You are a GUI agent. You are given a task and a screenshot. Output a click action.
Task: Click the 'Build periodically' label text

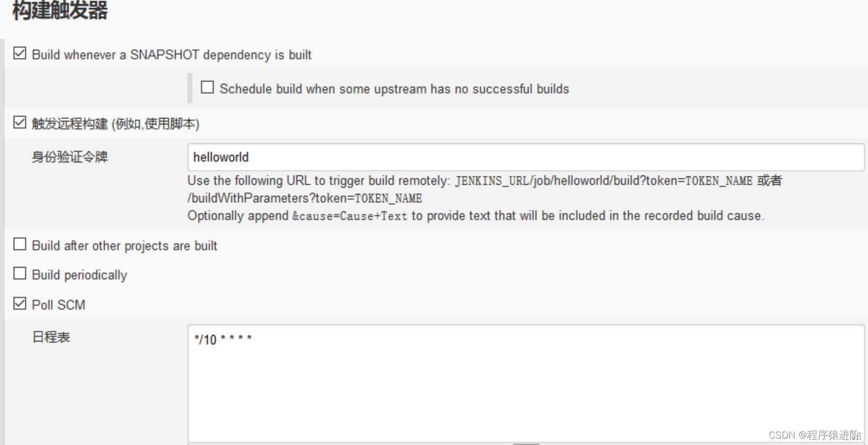point(80,275)
